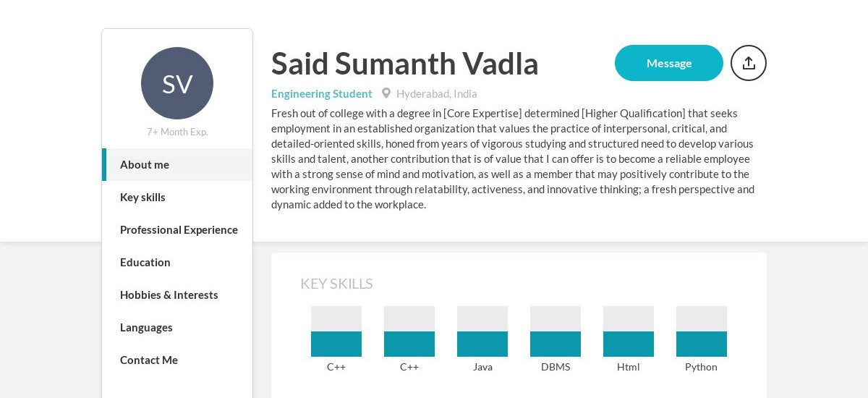The height and width of the screenshot is (398, 868).
Task: Go to Key skills in sidebar
Action: tap(177, 197)
